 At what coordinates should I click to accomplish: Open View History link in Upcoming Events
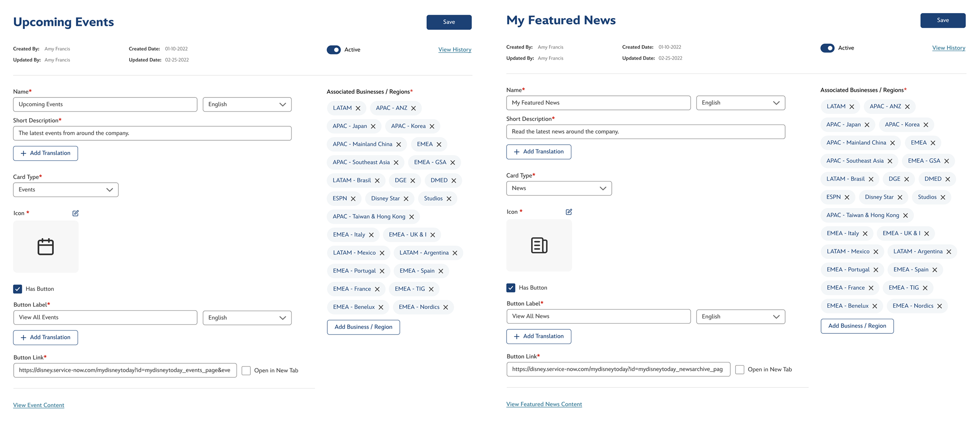[x=454, y=50]
